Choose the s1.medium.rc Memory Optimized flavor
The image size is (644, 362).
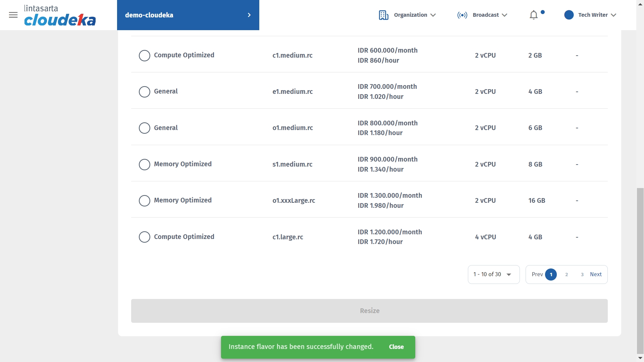coord(144,164)
